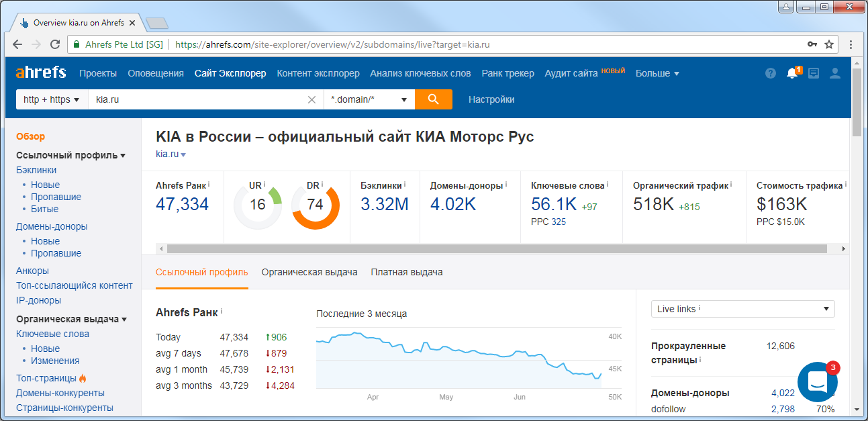Click the right arrow of the metrics scrollbar
Image resolution: width=868 pixels, height=421 pixels.
(844, 248)
